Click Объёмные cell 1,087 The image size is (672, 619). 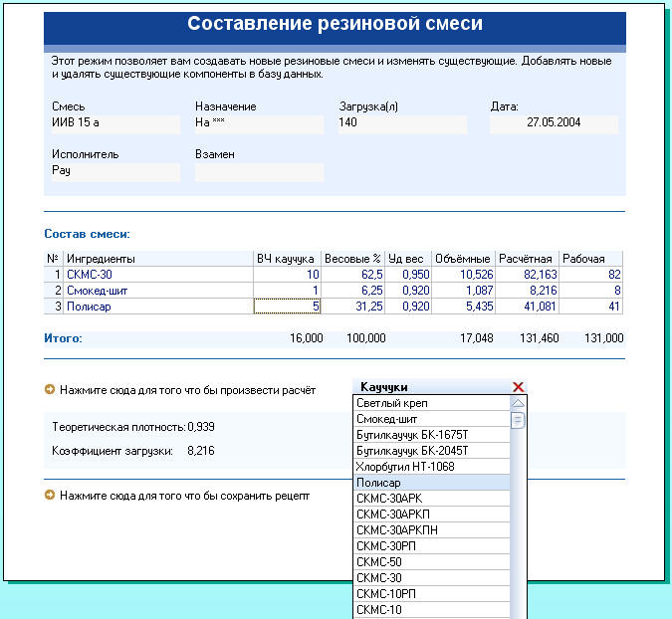point(464,291)
